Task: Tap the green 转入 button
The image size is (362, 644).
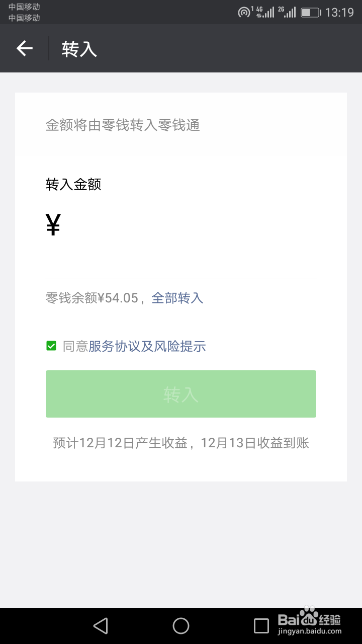Action: point(181,394)
